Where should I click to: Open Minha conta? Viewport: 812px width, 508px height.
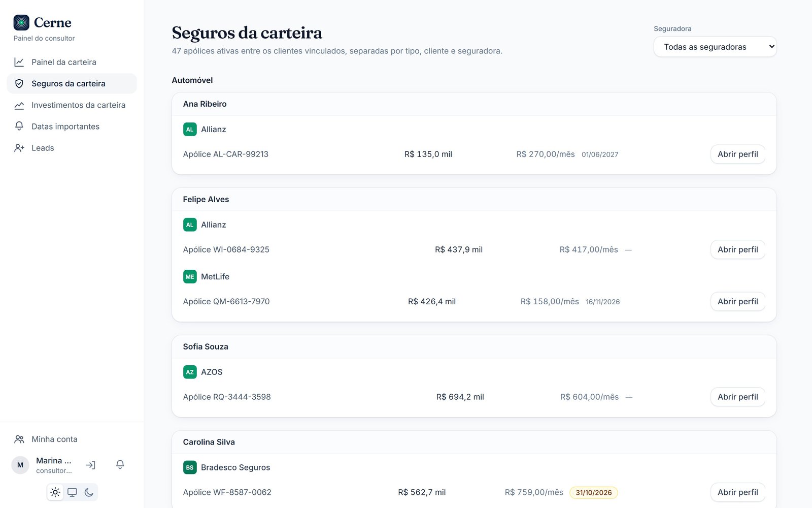tap(72, 439)
